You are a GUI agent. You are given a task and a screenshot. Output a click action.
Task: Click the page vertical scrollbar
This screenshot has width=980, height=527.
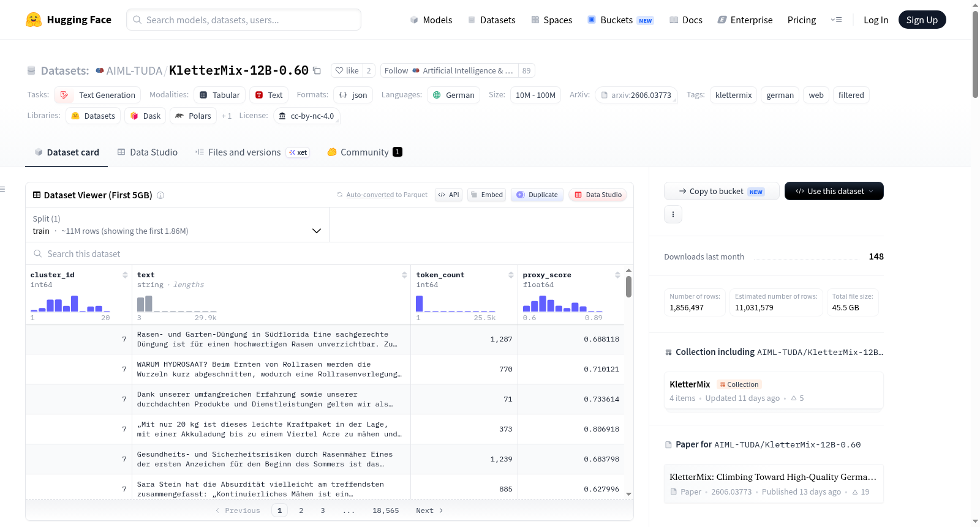pos(975,55)
